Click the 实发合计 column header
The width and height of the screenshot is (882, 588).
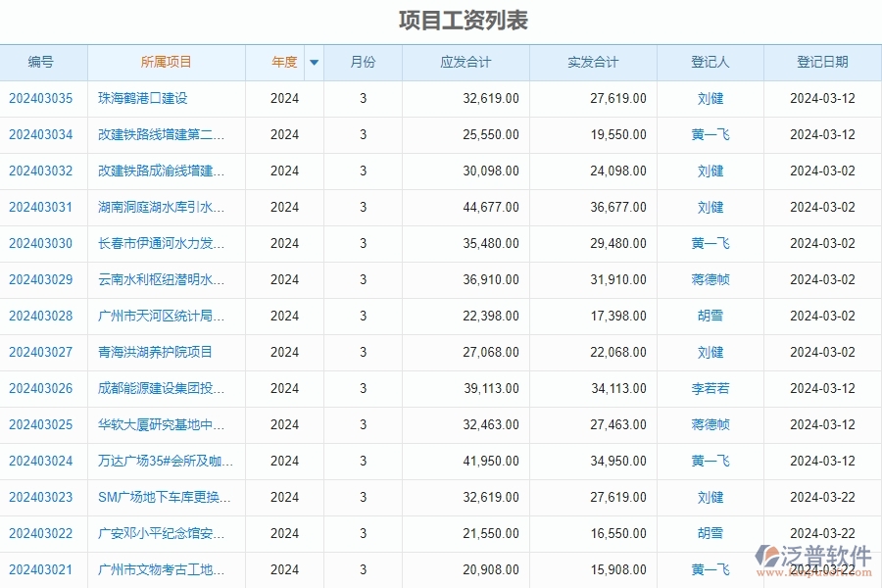(593, 62)
